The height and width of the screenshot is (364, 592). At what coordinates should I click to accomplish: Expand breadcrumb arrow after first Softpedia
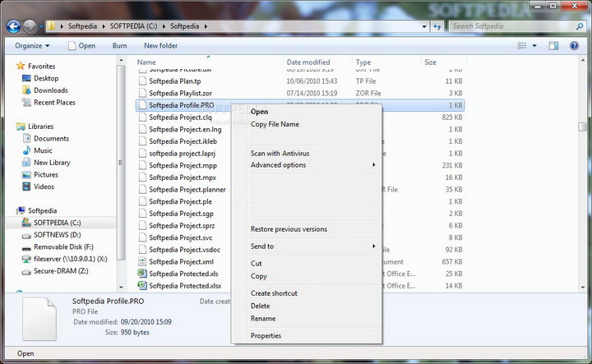(104, 26)
